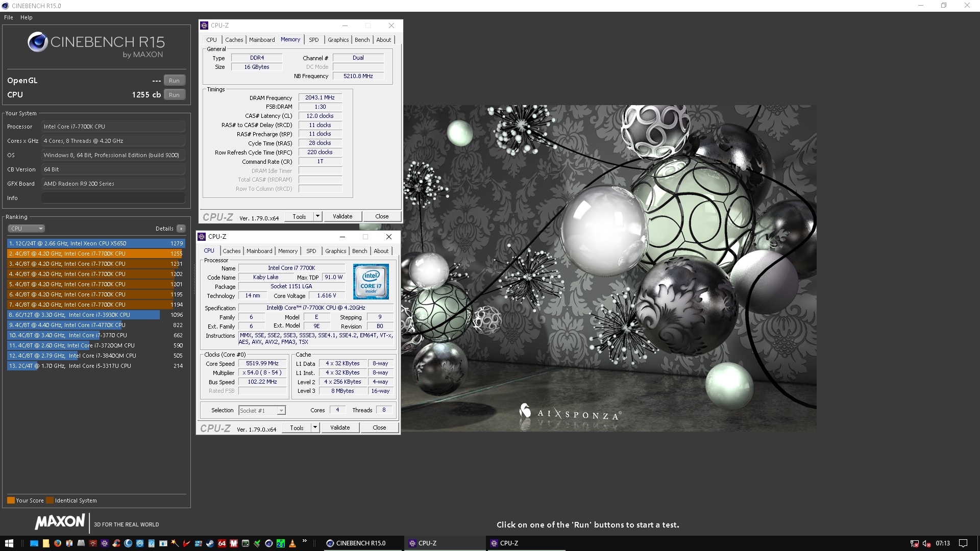This screenshot has height=551, width=980.
Task: Open the Ranking CPU dropdown
Action: pyautogui.click(x=26, y=229)
